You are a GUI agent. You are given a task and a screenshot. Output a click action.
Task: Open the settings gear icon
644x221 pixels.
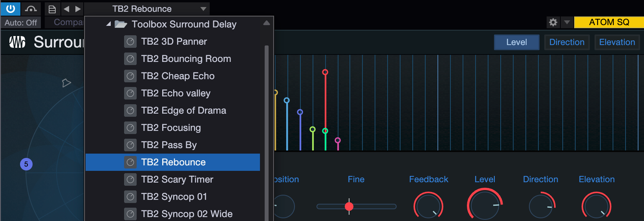point(553,22)
